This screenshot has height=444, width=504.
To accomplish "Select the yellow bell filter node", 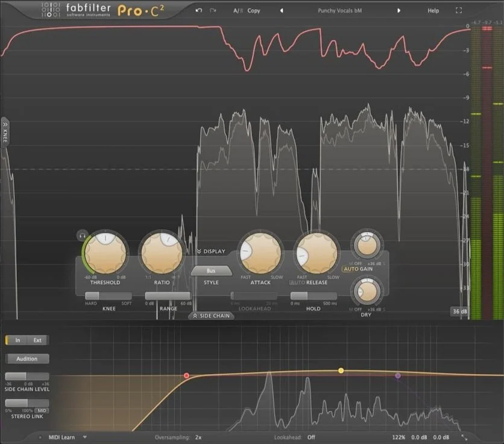I will [341, 371].
